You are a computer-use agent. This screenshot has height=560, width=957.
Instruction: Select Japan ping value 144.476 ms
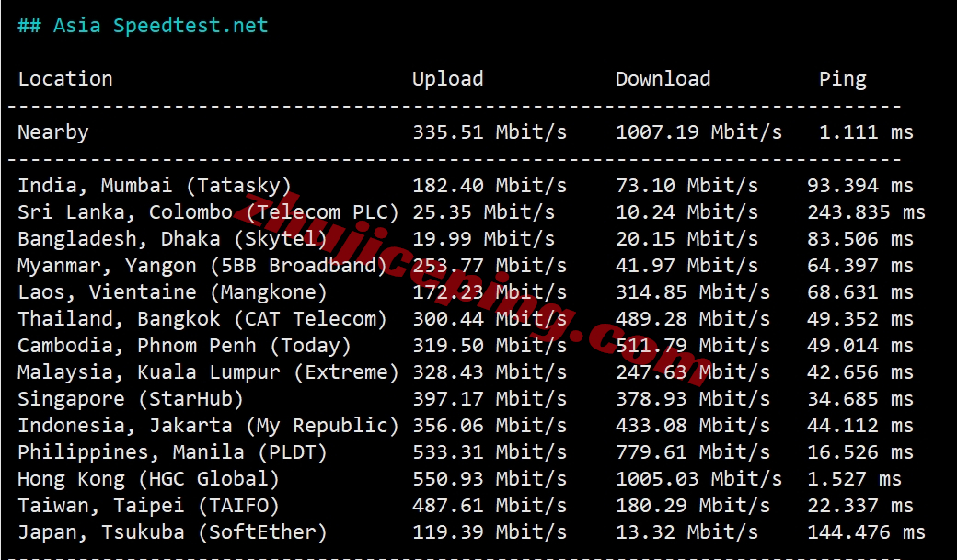(x=866, y=532)
